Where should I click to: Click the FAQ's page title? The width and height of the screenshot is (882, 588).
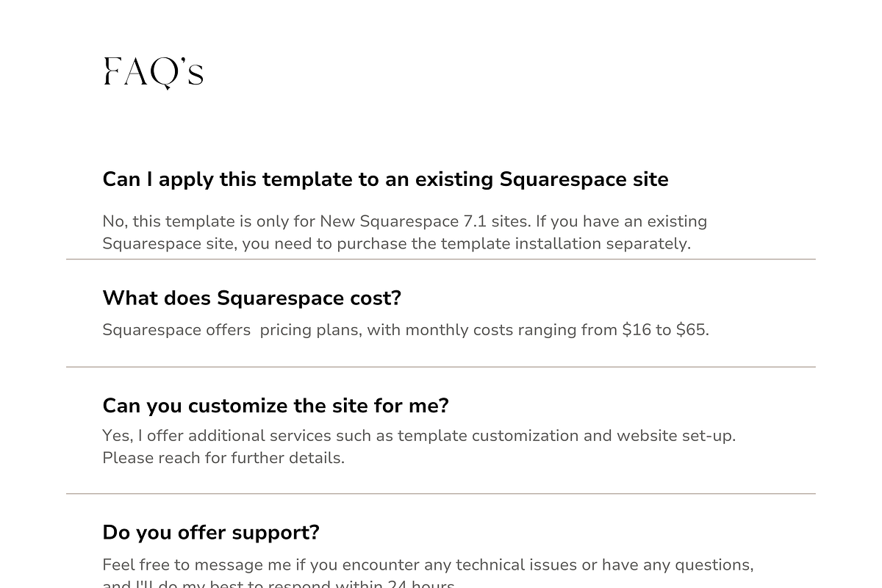pos(153,73)
